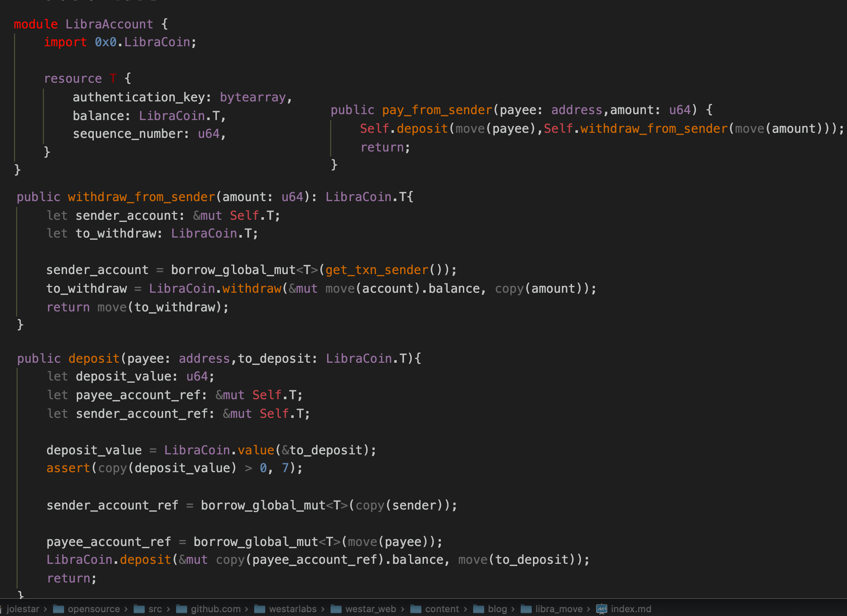Place cursor on module LibraAccount name
Screen dimensions: 847x616
(109, 24)
